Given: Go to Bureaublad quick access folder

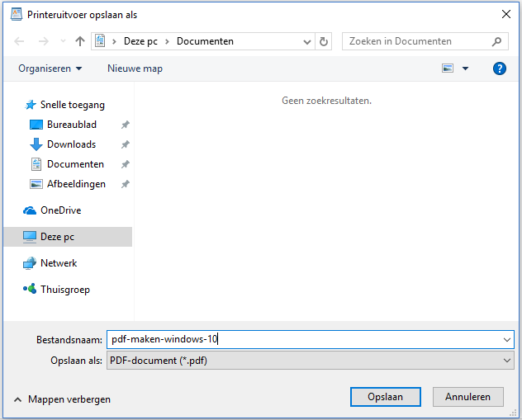Looking at the screenshot, I should pyautogui.click(x=71, y=125).
